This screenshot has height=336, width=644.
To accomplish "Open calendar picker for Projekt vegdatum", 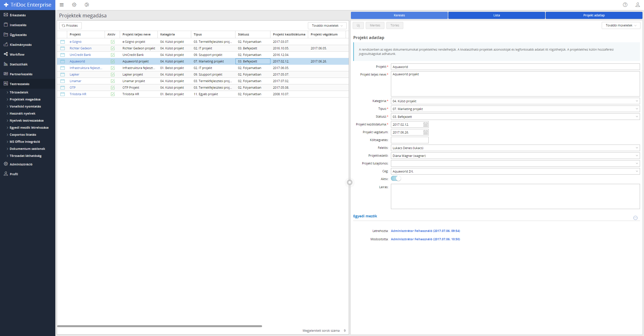I will 425,132.
